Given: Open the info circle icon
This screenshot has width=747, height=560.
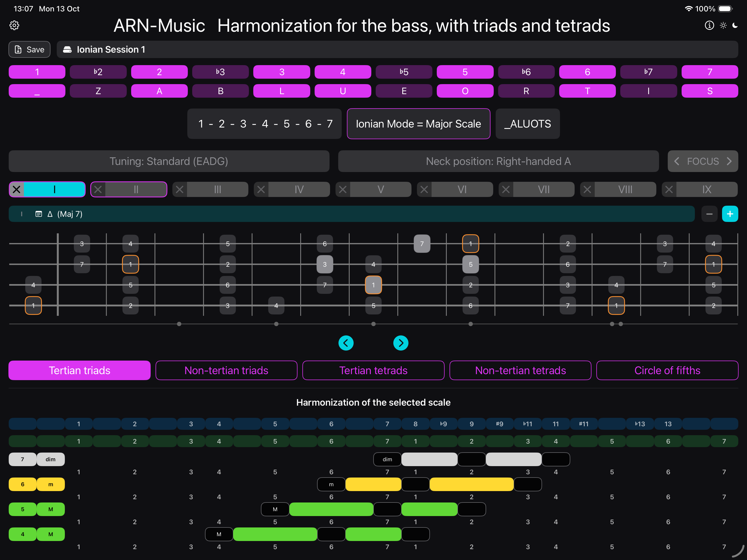Looking at the screenshot, I should click(709, 25).
